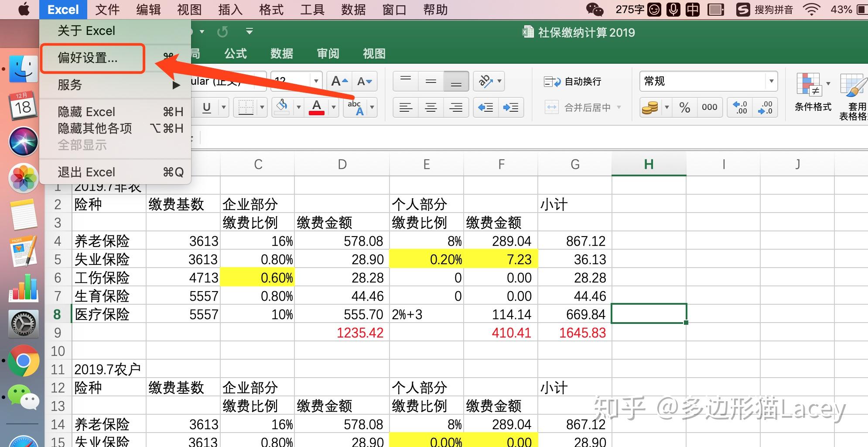Decrease decimal places
The image size is (868, 447).
coord(765,107)
